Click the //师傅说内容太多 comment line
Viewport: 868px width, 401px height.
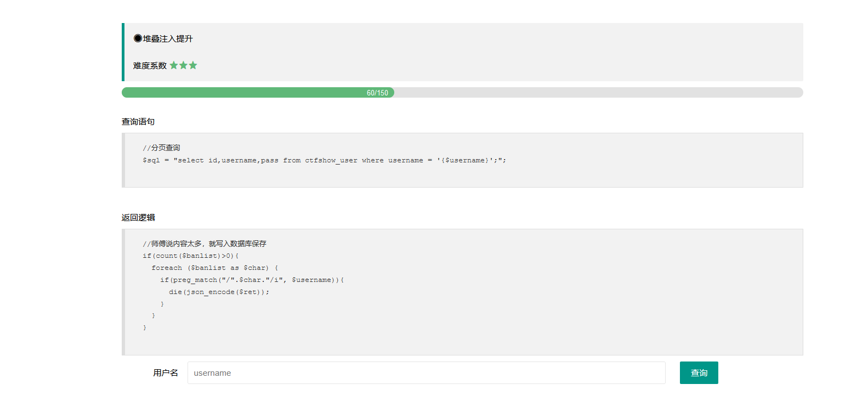tap(205, 244)
